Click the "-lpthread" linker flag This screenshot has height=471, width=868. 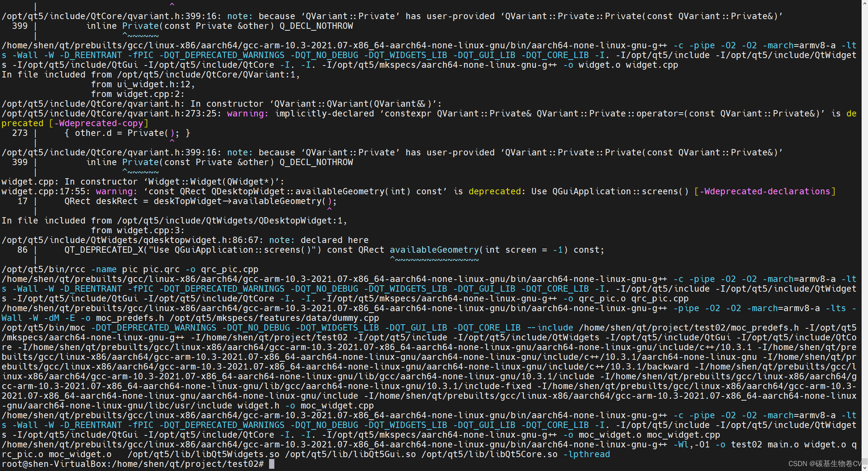click(x=587, y=454)
